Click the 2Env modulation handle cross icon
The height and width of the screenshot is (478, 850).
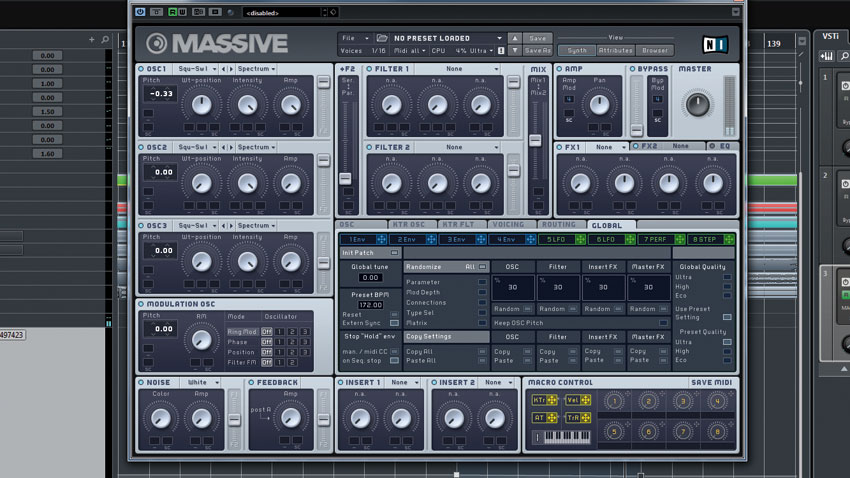[x=431, y=239]
